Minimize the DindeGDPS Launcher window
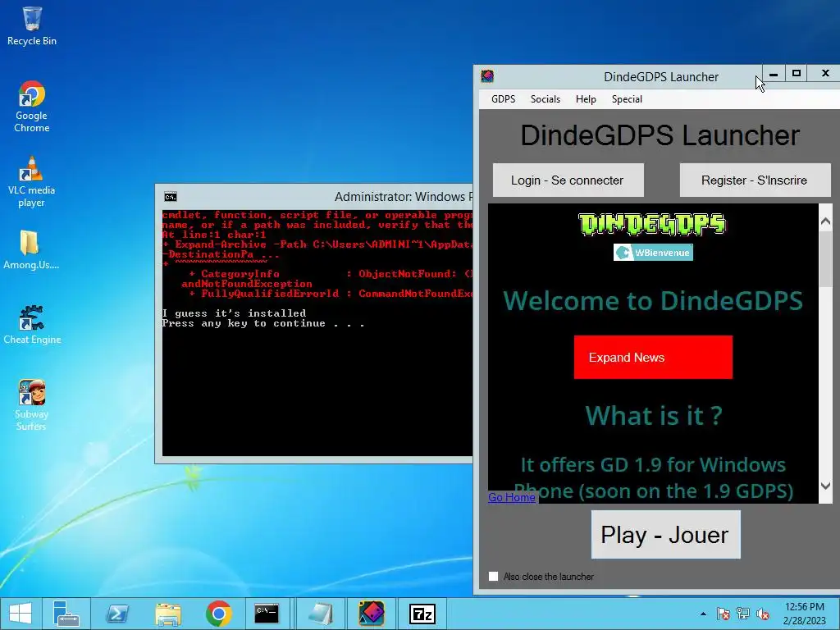This screenshot has height=630, width=840. pyautogui.click(x=774, y=74)
